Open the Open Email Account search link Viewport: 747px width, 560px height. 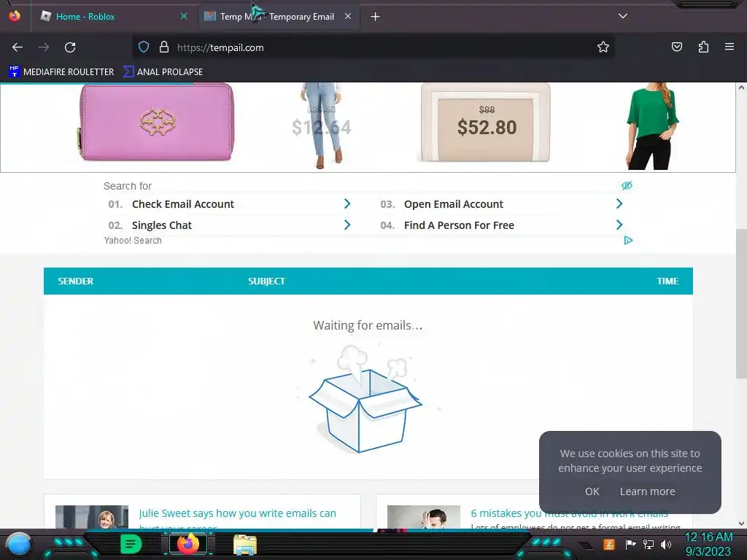[454, 204]
